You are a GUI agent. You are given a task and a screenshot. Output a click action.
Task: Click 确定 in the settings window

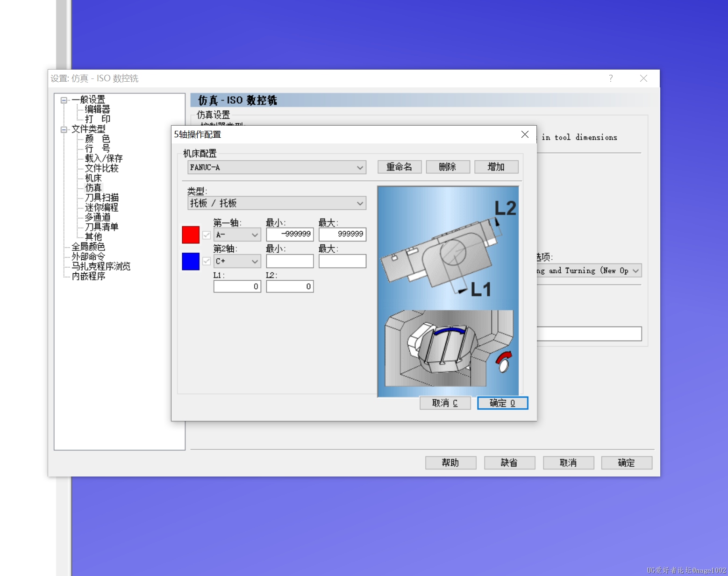click(x=627, y=462)
